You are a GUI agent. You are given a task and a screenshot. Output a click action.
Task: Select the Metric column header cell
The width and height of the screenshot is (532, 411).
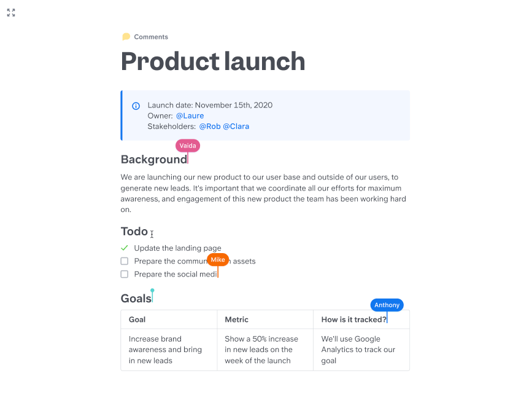pos(265,319)
